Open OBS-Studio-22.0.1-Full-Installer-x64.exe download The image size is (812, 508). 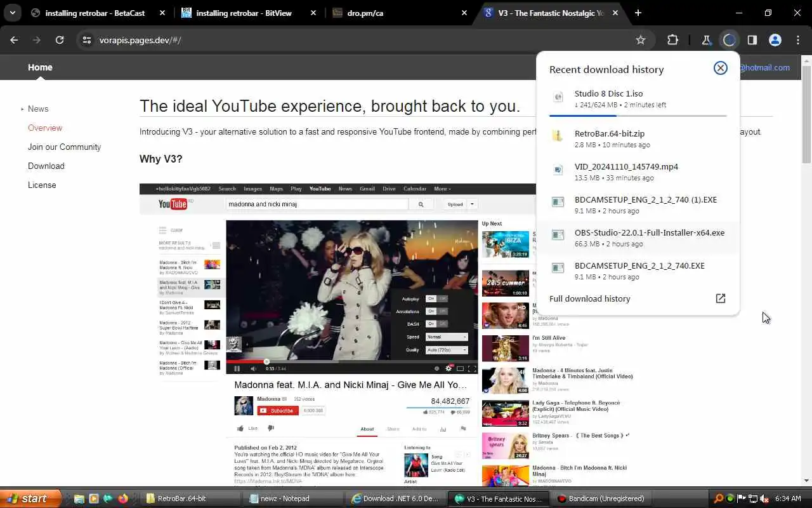click(x=638, y=238)
